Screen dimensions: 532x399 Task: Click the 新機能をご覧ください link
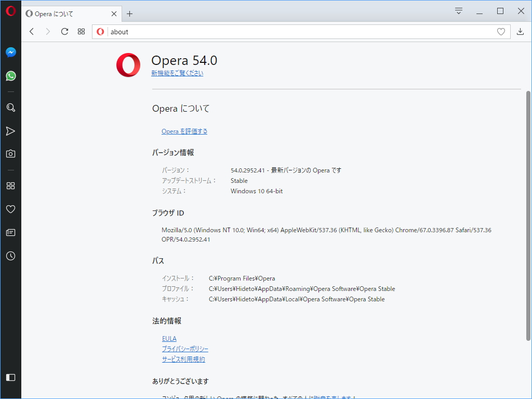[177, 73]
